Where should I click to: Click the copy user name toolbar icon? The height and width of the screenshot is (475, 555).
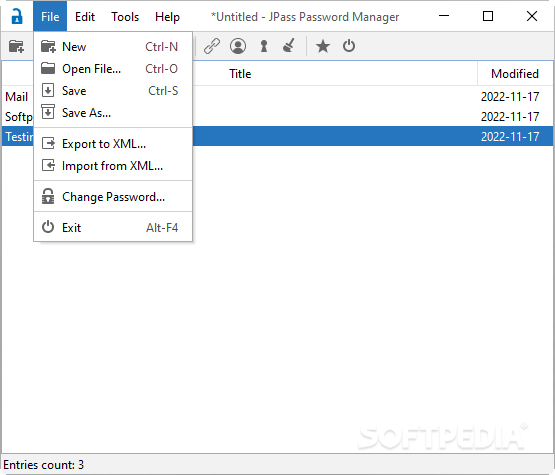pos(238,46)
